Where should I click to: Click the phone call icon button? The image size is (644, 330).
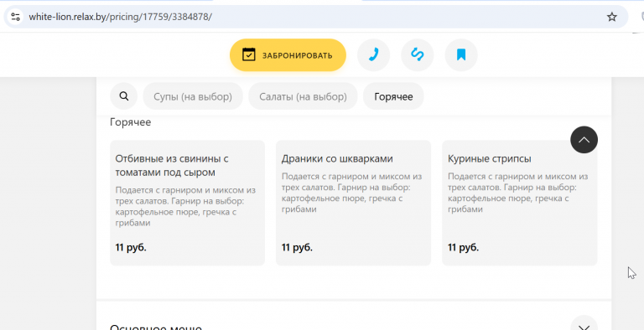(373, 55)
